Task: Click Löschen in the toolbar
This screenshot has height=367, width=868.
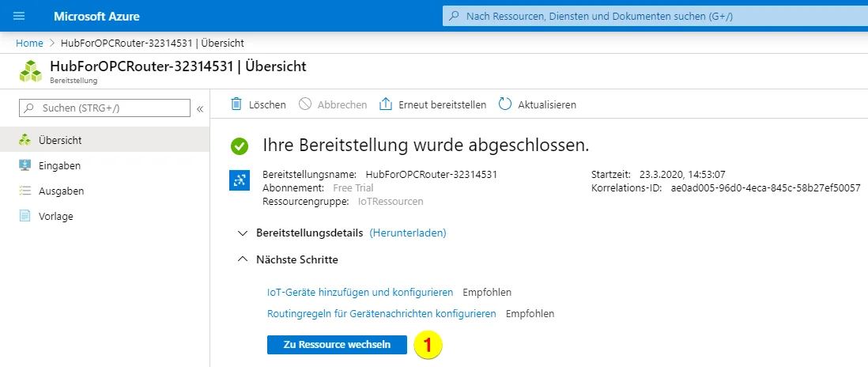Action: (267, 104)
